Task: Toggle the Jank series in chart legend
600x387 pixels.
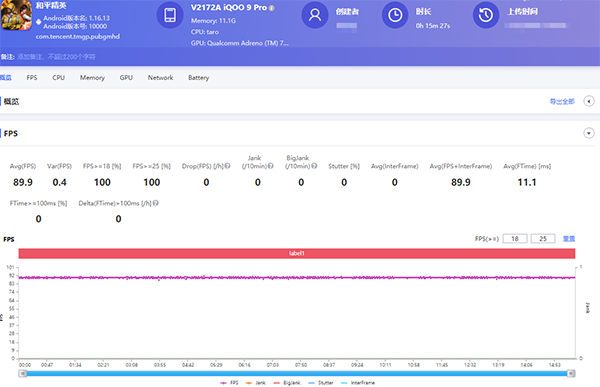Action: (x=256, y=383)
